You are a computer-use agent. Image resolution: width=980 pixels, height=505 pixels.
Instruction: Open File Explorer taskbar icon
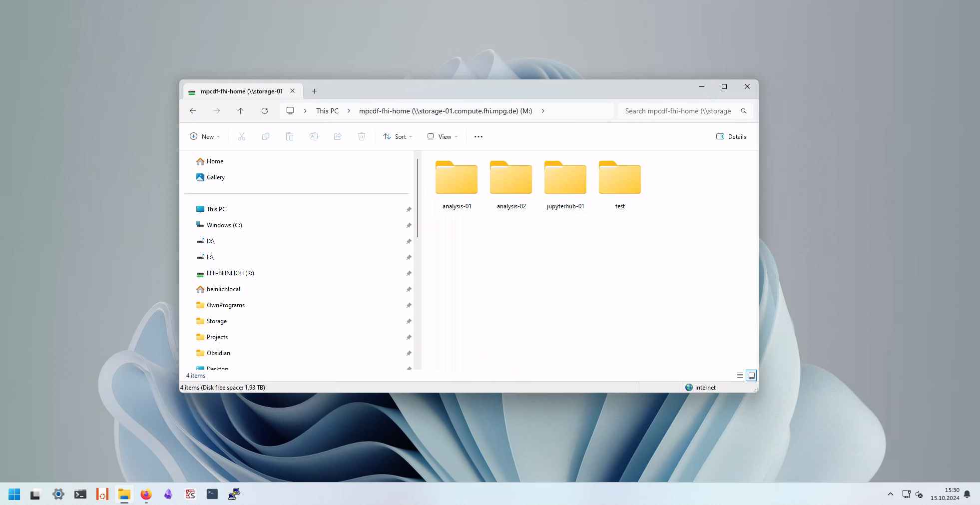point(124,494)
